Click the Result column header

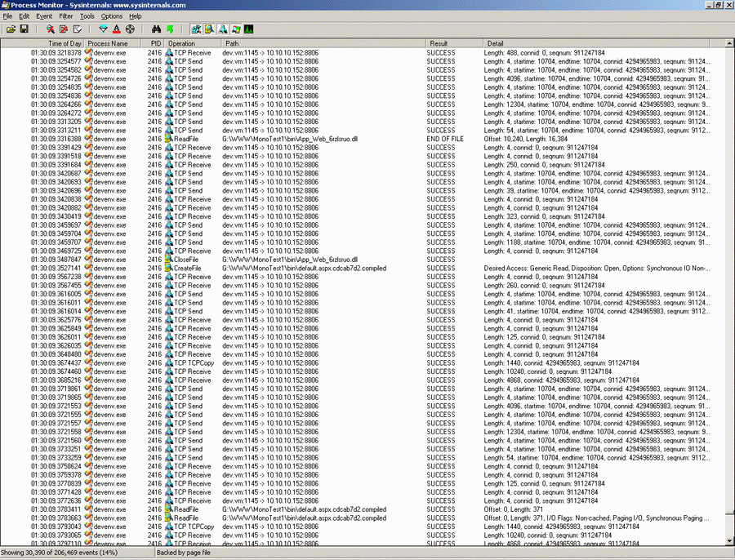coord(454,43)
